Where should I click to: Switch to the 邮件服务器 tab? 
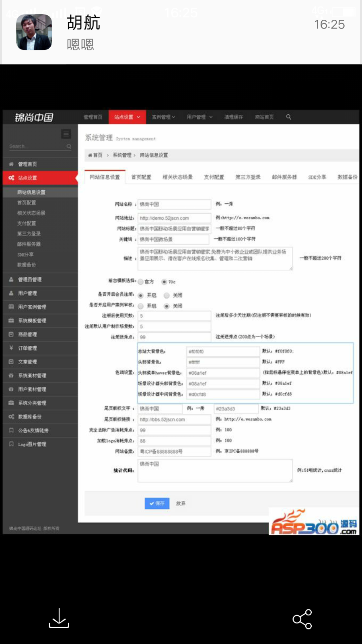click(284, 177)
